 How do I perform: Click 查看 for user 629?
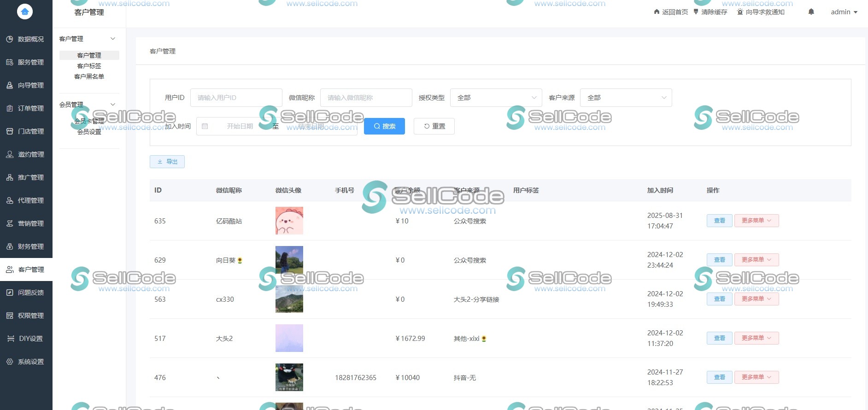pos(719,260)
